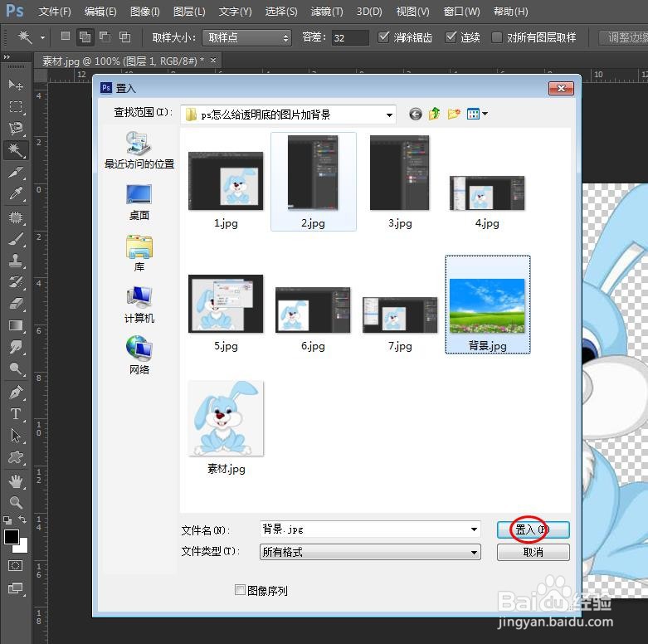648x644 pixels.
Task: Select the Eraser tool
Action: click(16, 304)
